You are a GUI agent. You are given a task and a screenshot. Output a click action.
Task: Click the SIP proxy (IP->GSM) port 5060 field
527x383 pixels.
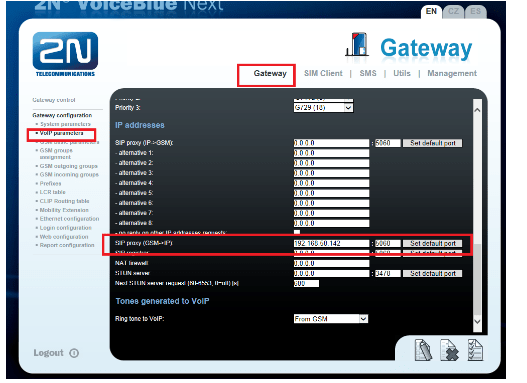click(x=388, y=143)
